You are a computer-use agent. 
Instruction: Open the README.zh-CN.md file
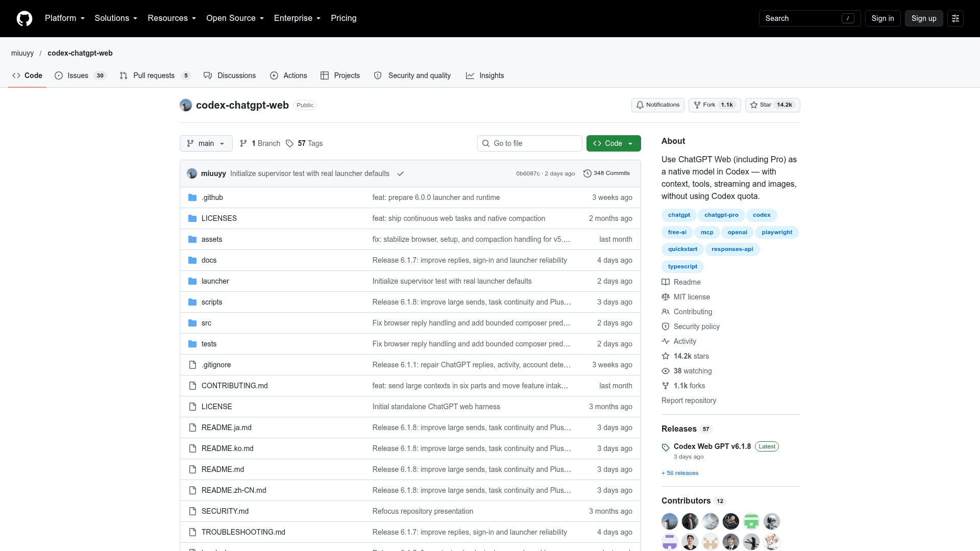234,490
